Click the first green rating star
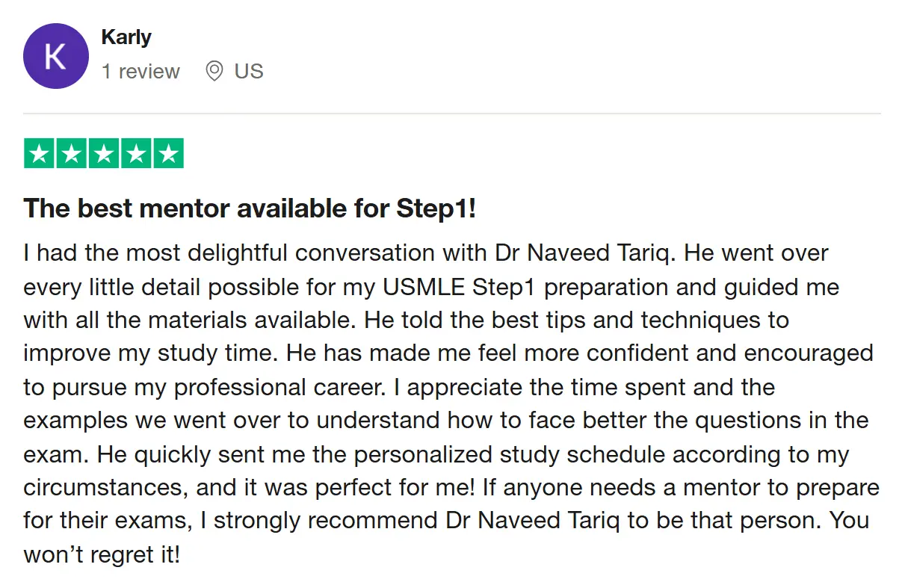This screenshot has width=905, height=588. [40, 154]
